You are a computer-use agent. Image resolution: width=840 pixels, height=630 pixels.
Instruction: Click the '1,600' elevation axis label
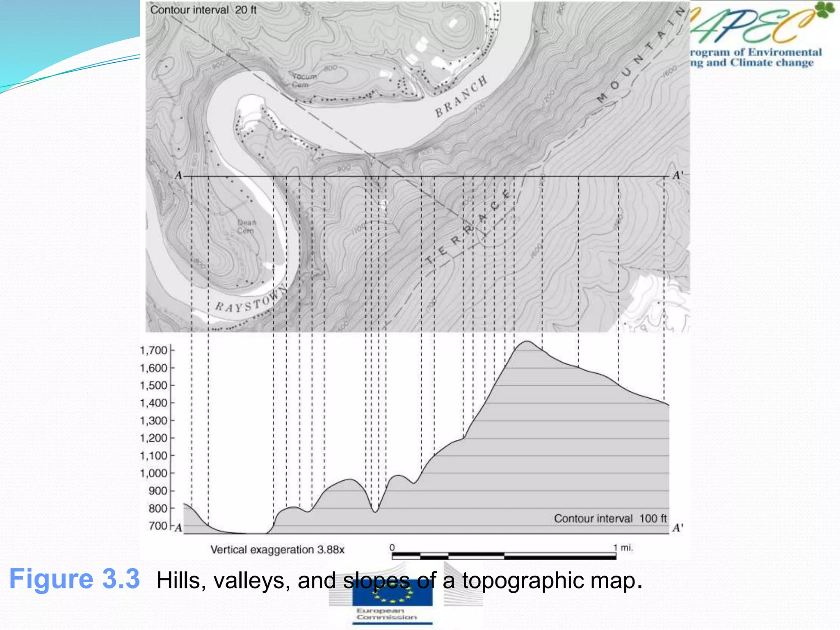153,368
